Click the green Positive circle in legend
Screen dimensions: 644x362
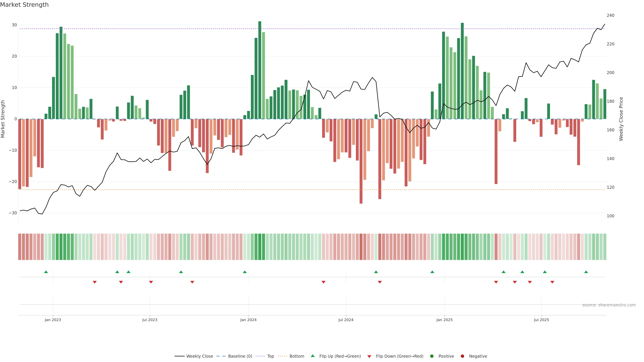coord(432,356)
